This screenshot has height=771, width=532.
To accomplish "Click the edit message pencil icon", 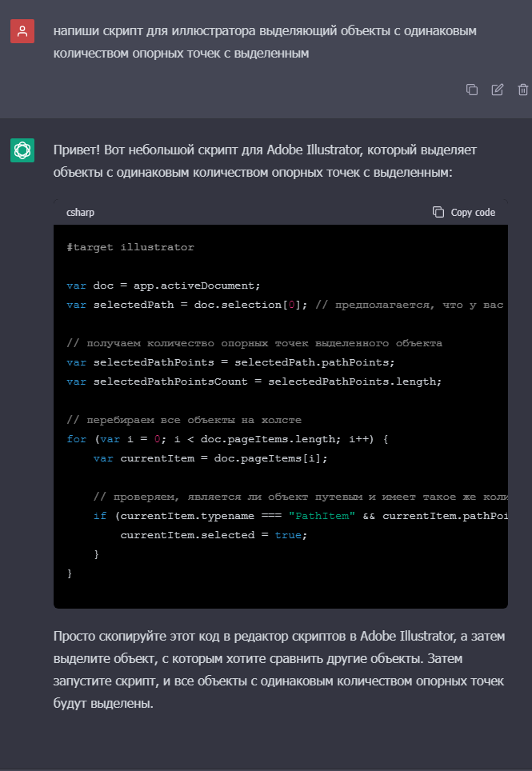I will [498, 90].
